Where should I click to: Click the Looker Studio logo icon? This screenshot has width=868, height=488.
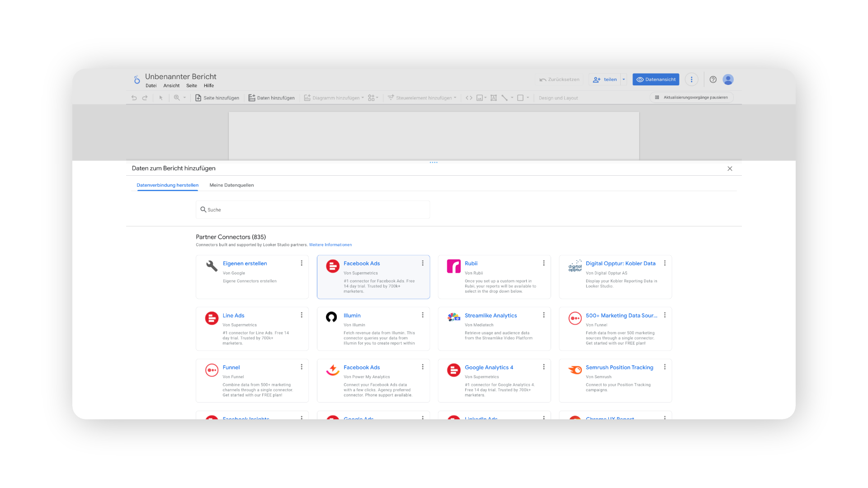pos(137,80)
